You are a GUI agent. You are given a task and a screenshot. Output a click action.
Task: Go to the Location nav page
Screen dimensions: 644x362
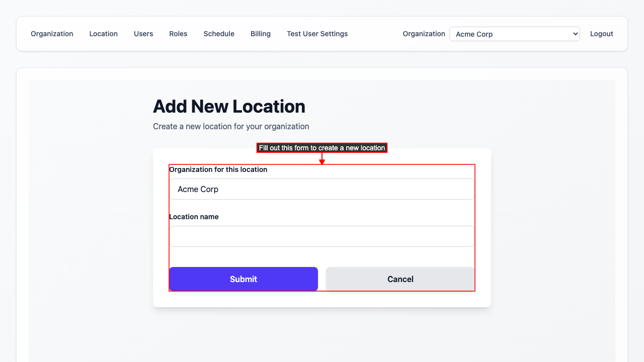click(103, 34)
